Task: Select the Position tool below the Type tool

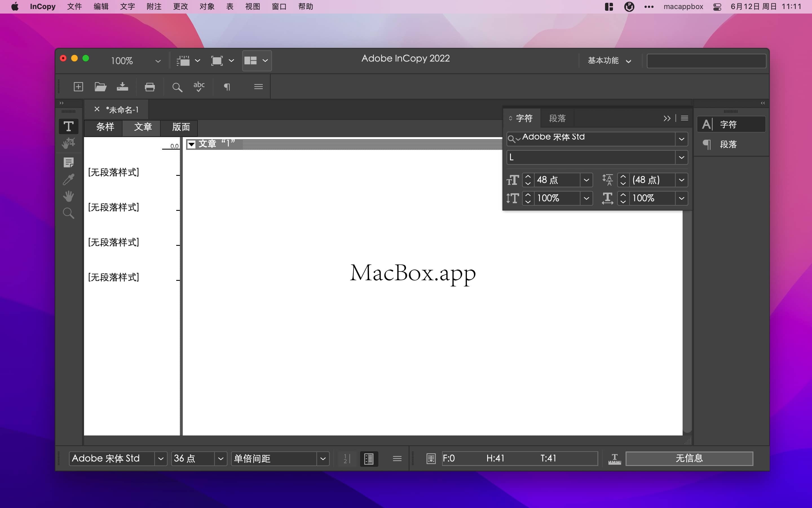Action: (x=69, y=143)
